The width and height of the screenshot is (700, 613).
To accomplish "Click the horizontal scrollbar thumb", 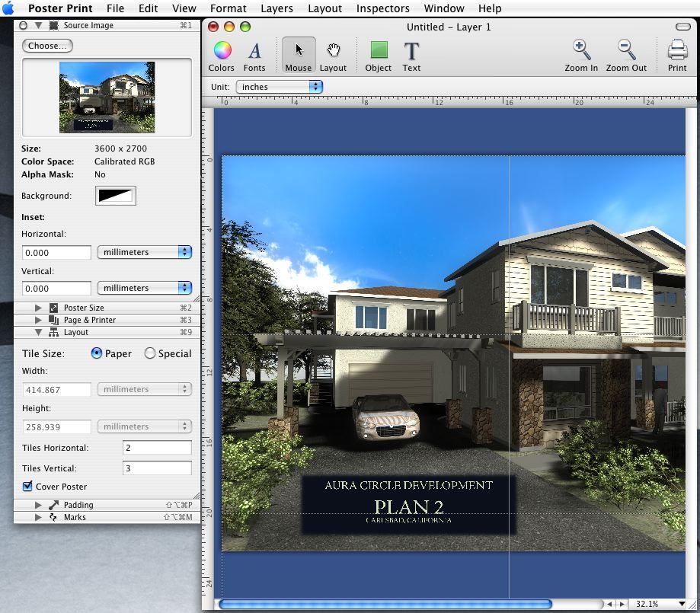I will point(385,604).
